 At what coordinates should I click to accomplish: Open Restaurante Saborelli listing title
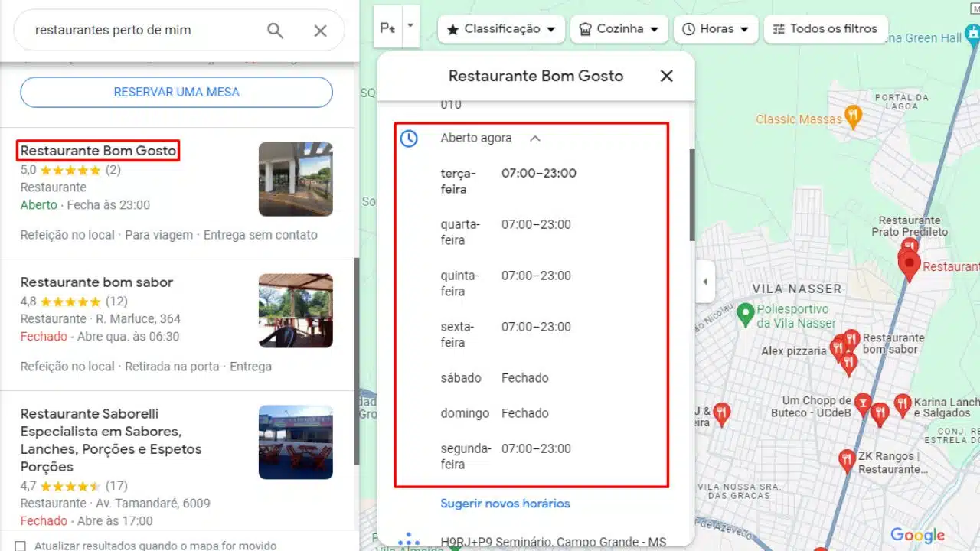coord(111,440)
